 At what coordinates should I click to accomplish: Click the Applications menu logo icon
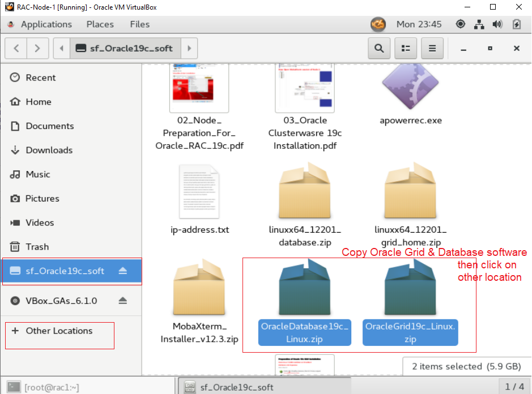11,24
